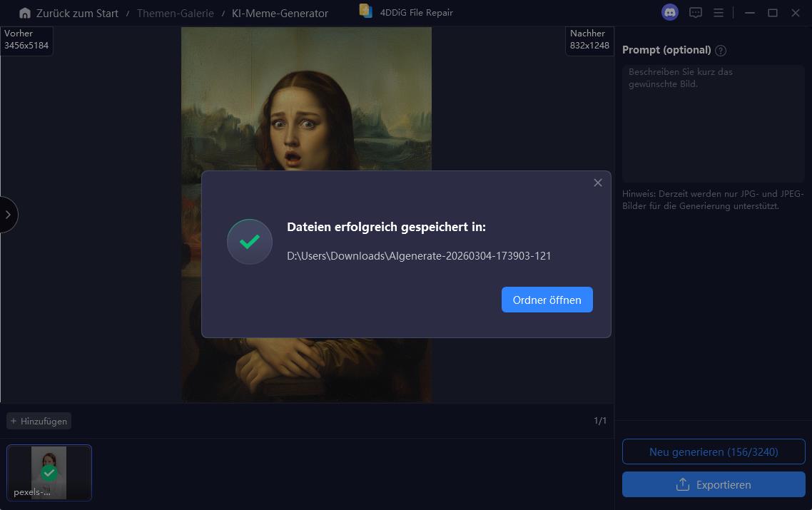Open the feedback chat icon

[696, 13]
